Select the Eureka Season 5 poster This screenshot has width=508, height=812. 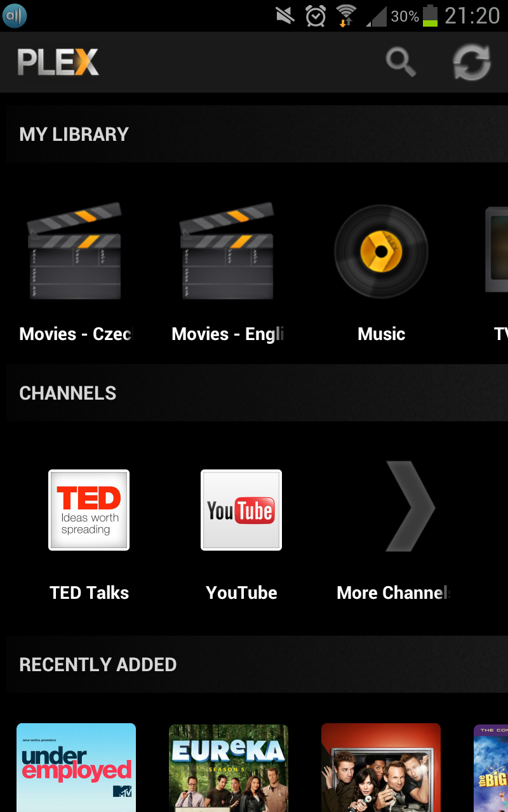[x=229, y=768]
